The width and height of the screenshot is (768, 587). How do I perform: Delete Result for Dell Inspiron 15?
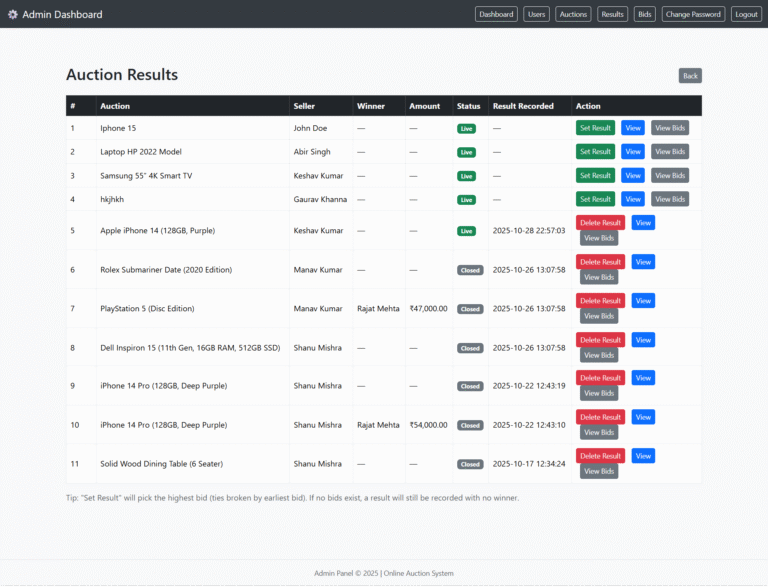[600, 340]
